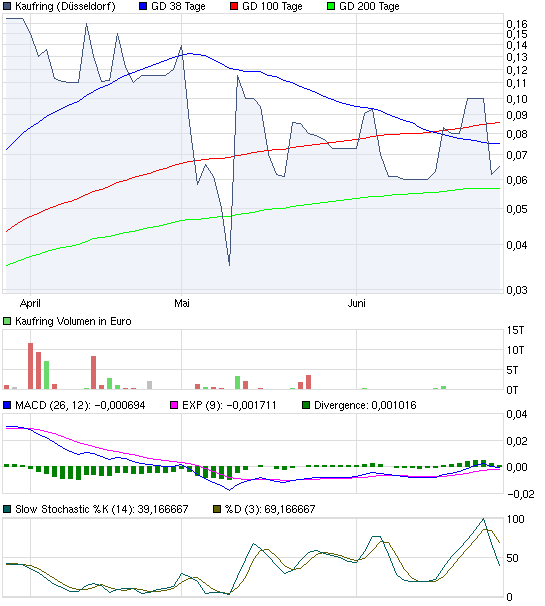Click the tallest red volume bar in late May
Screen dimensions: 545x606
tap(308, 382)
